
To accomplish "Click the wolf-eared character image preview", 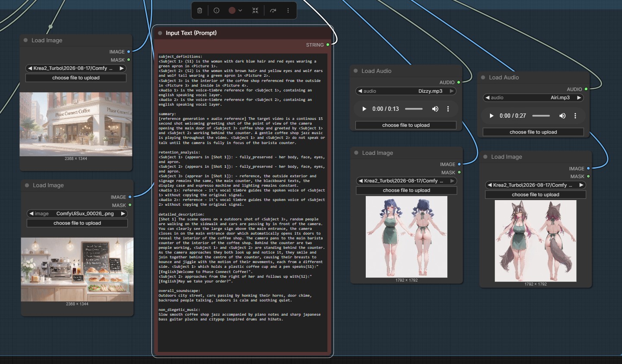I will (536, 241).
